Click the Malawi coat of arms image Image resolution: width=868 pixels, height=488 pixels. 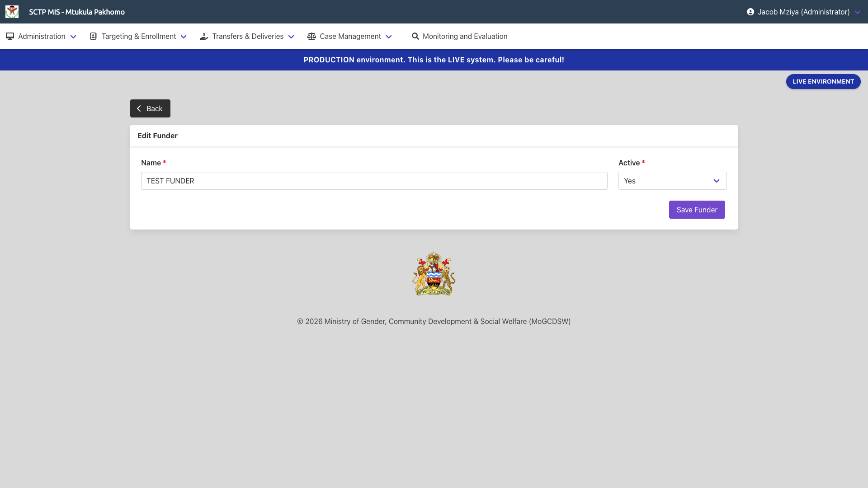[x=434, y=274]
